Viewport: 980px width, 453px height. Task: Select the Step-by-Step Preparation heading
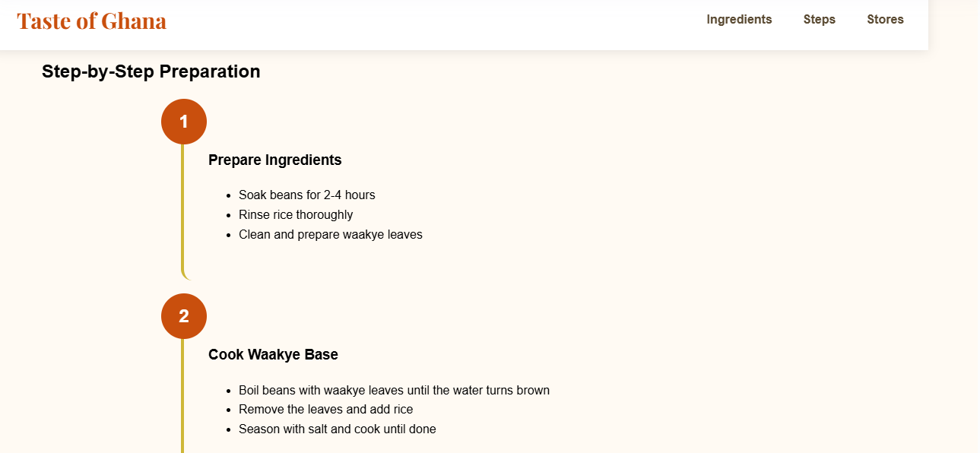coord(151,71)
